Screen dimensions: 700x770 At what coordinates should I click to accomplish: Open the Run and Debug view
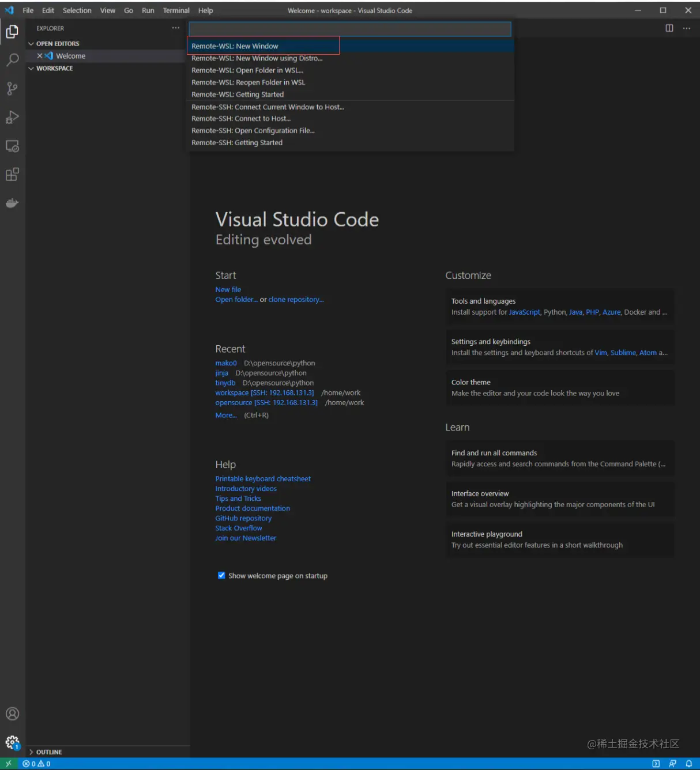pos(12,117)
